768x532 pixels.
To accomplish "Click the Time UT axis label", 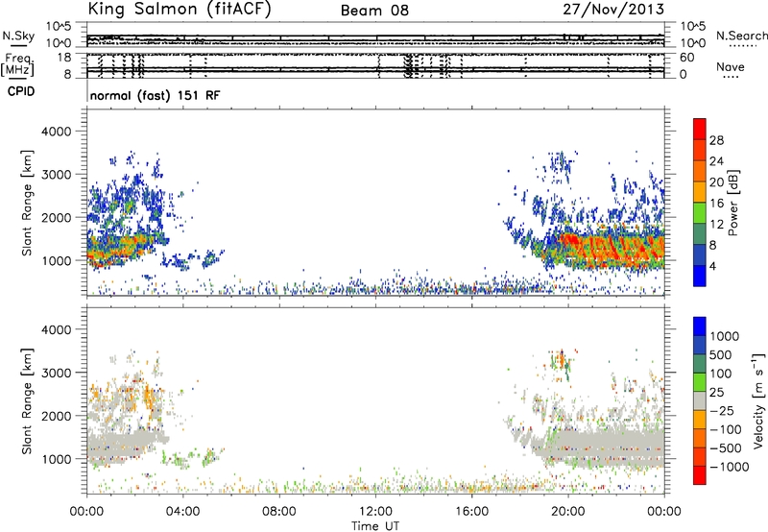I will (x=375, y=526).
